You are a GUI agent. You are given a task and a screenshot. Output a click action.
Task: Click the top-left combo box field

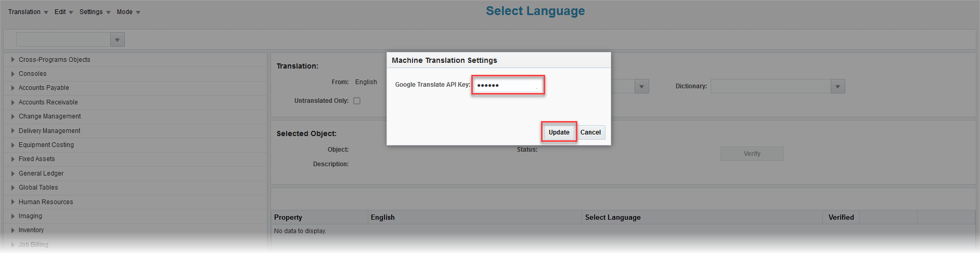pos(63,39)
